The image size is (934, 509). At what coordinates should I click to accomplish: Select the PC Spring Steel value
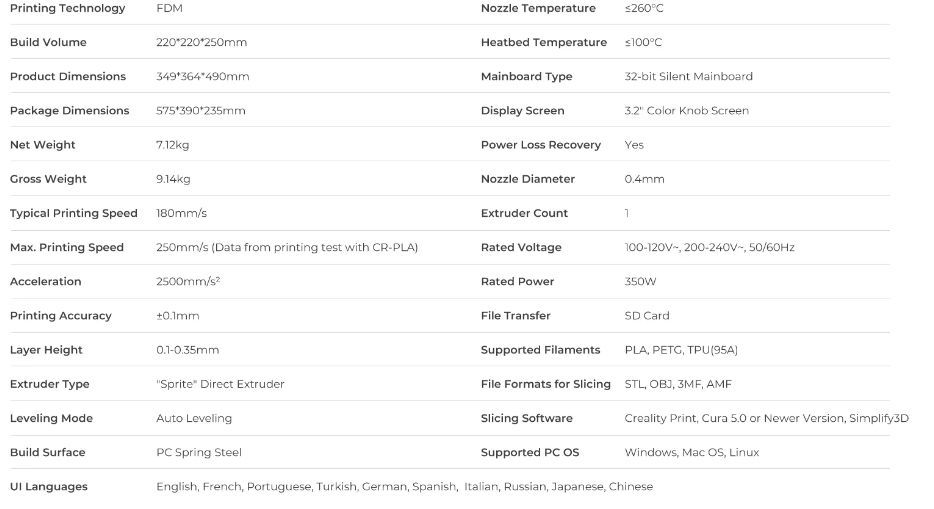click(199, 452)
